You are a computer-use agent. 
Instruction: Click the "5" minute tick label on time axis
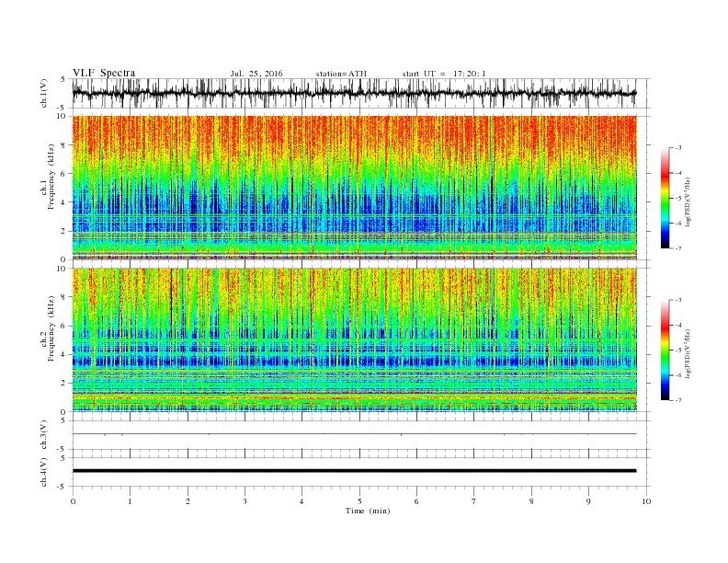click(359, 501)
